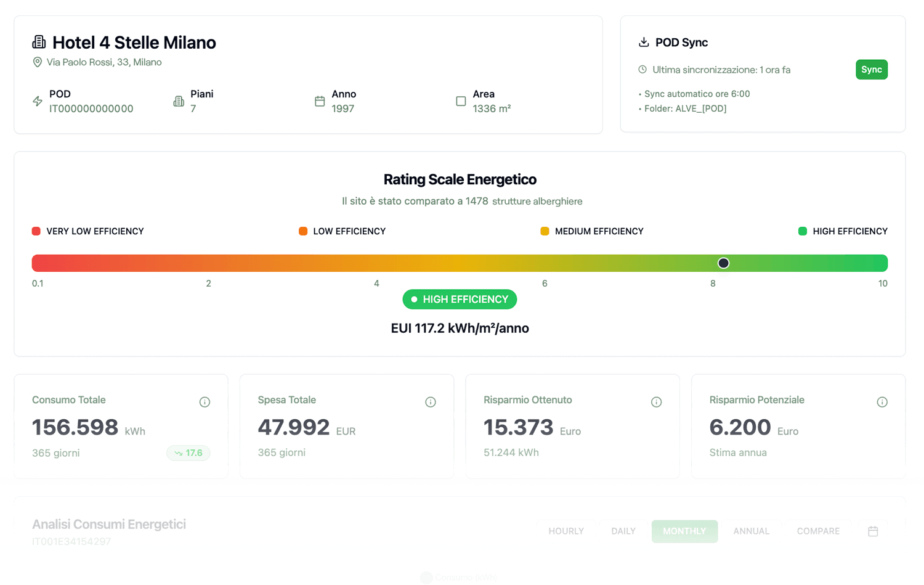Open info icon for Consumo Totale
The width and height of the screenshot is (924, 585).
click(205, 402)
